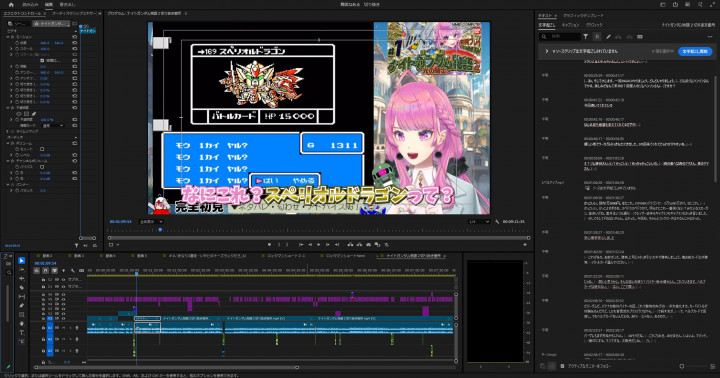
Task: Collapse the Motion effect group
Action: [x=7, y=37]
